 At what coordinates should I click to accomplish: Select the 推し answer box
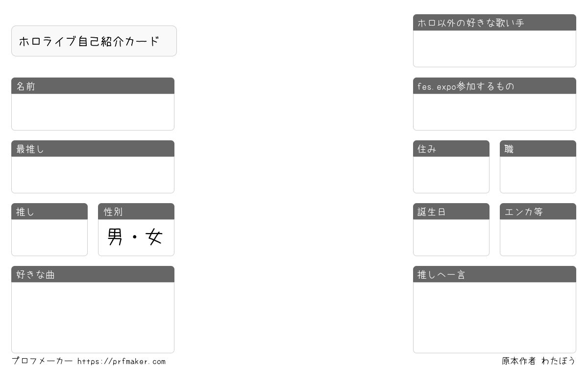click(x=49, y=237)
